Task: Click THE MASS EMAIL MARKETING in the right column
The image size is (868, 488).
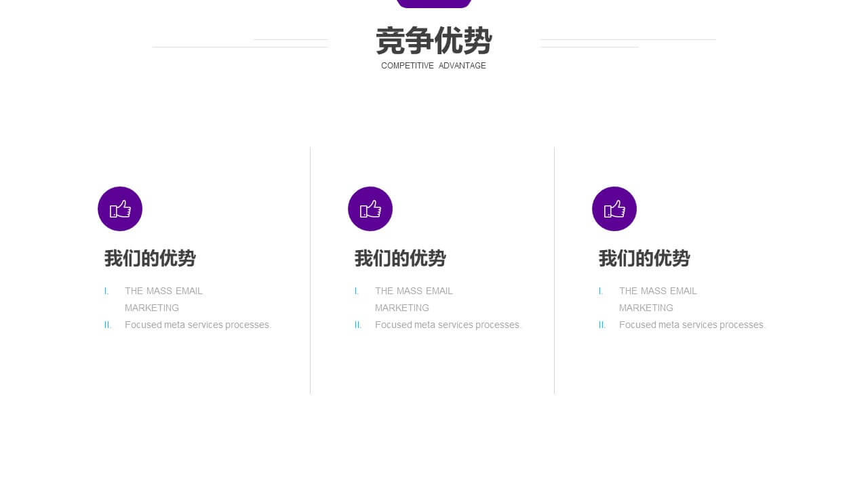Action: (x=658, y=299)
